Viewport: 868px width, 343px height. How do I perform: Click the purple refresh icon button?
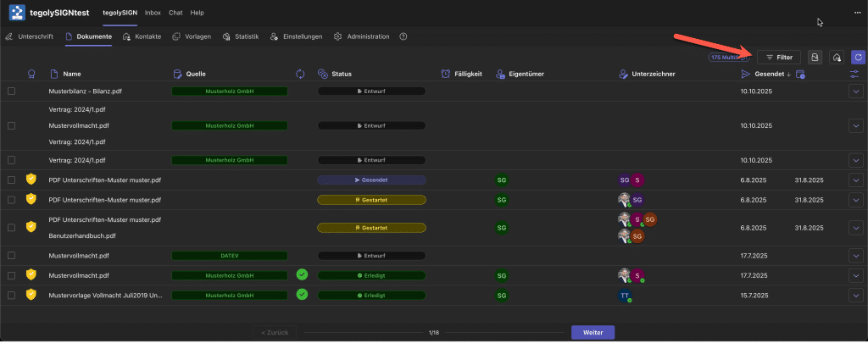(x=858, y=57)
